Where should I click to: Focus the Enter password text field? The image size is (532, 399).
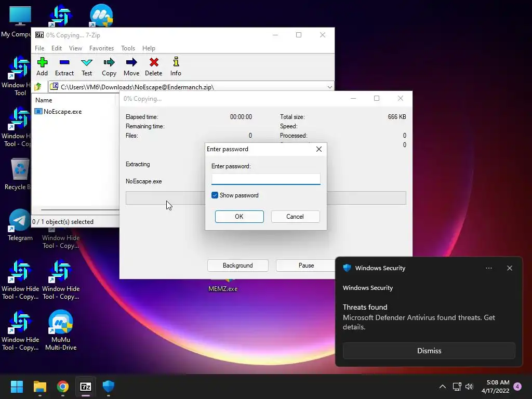point(265,179)
